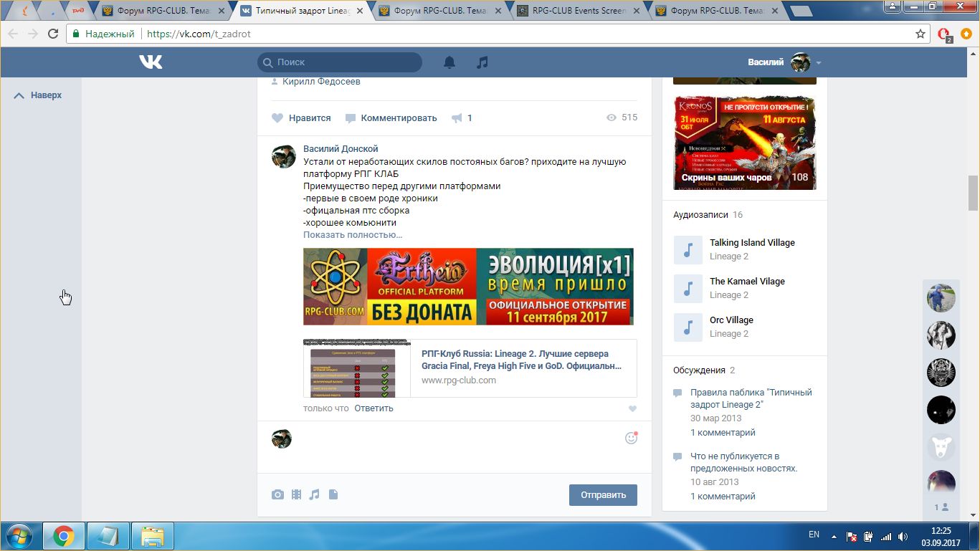The image size is (980, 551).
Task: Attach a document file icon
Action: 333,494
